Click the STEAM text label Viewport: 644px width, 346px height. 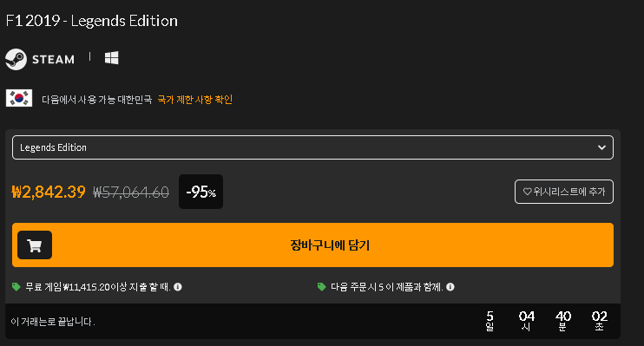point(54,60)
